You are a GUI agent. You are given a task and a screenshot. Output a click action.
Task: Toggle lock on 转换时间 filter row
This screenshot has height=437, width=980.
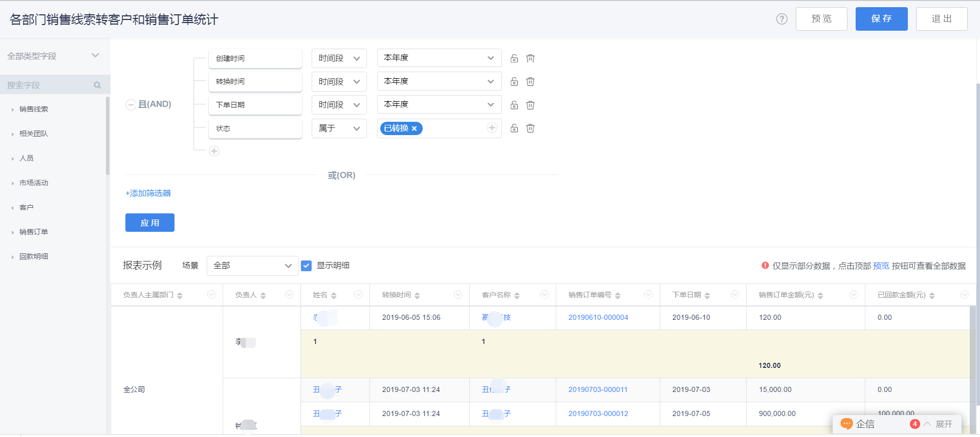pyautogui.click(x=514, y=81)
